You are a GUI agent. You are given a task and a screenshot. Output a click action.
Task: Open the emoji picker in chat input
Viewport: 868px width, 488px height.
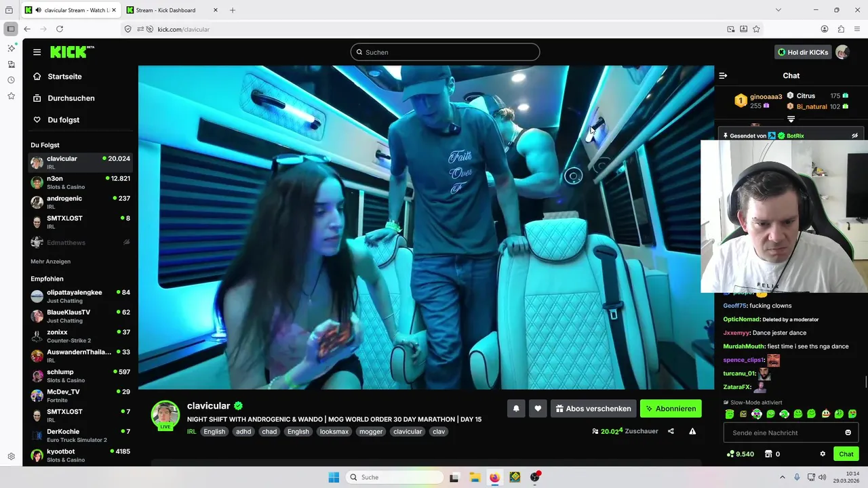click(848, 432)
